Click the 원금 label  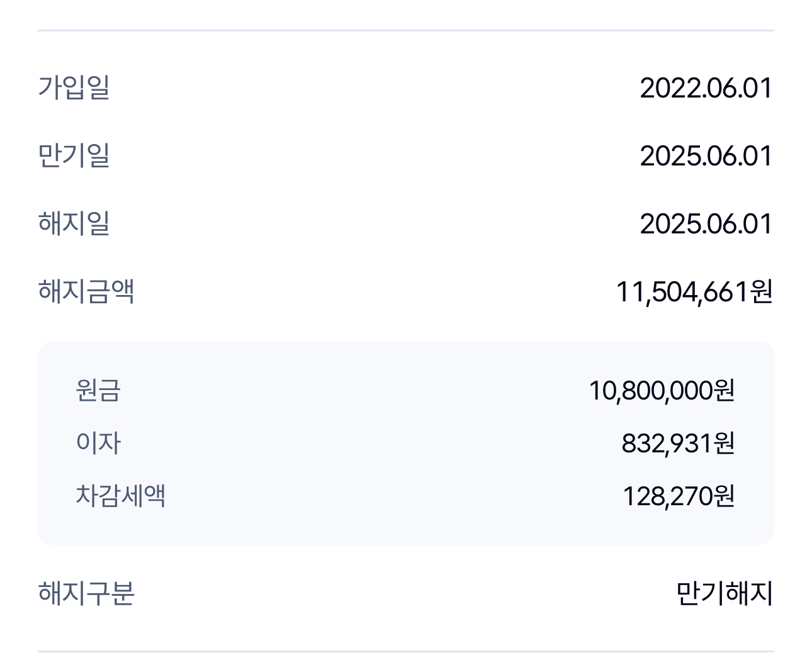coord(98,390)
